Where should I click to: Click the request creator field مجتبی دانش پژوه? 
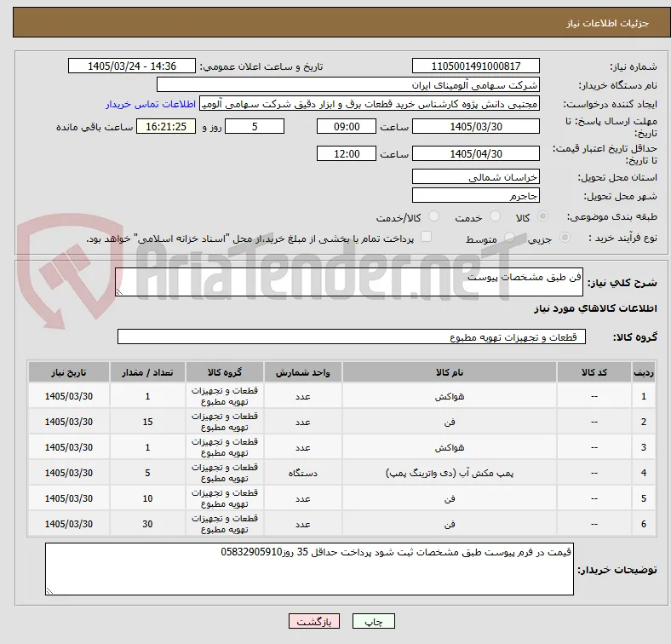point(370,104)
